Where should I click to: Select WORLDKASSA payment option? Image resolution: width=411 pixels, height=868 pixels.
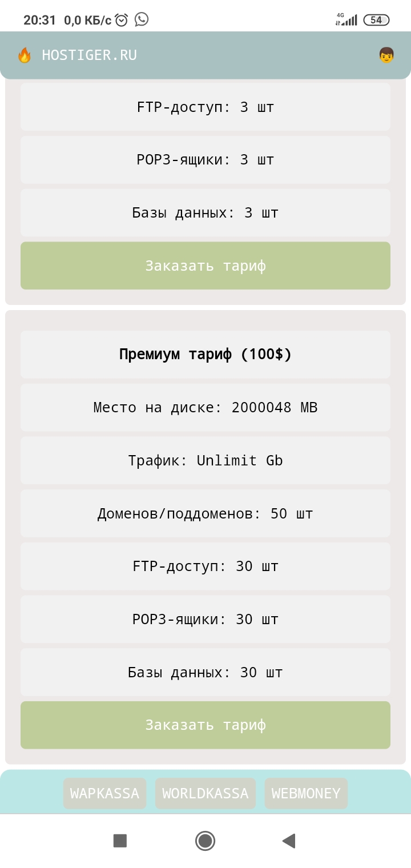click(x=205, y=793)
